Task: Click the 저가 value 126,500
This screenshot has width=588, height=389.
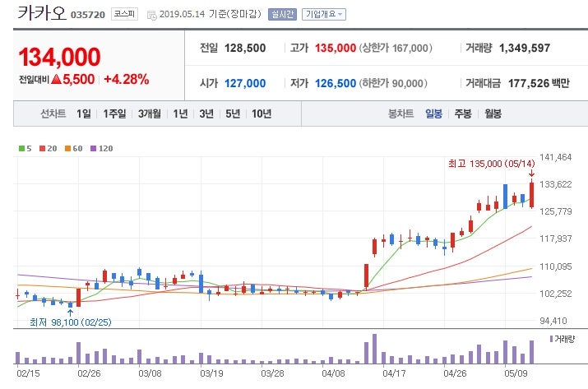Action: click(x=336, y=83)
